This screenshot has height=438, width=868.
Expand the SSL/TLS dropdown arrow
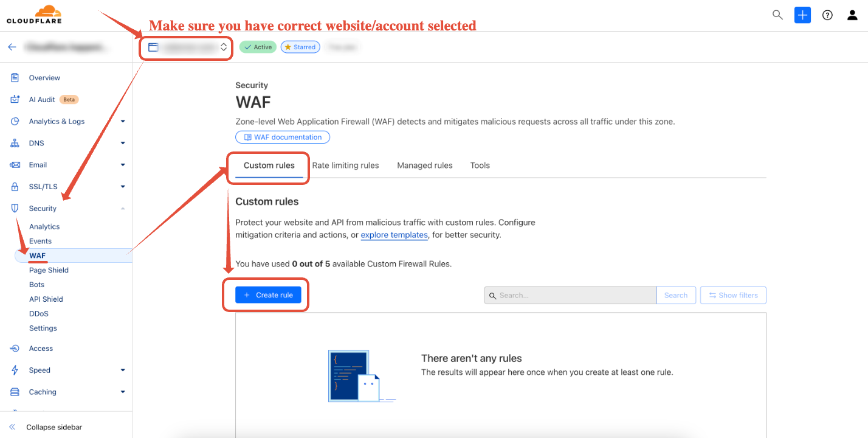pos(123,187)
